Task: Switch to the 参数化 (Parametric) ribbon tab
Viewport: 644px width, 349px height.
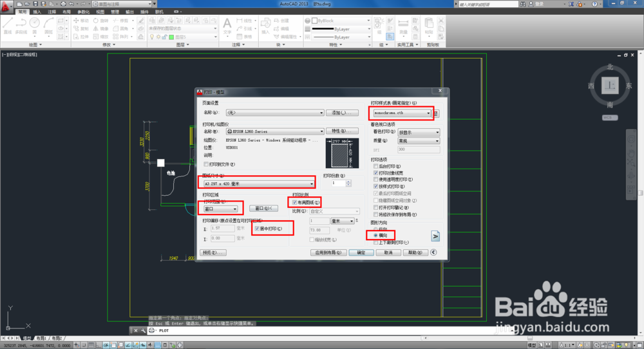Action: point(83,12)
